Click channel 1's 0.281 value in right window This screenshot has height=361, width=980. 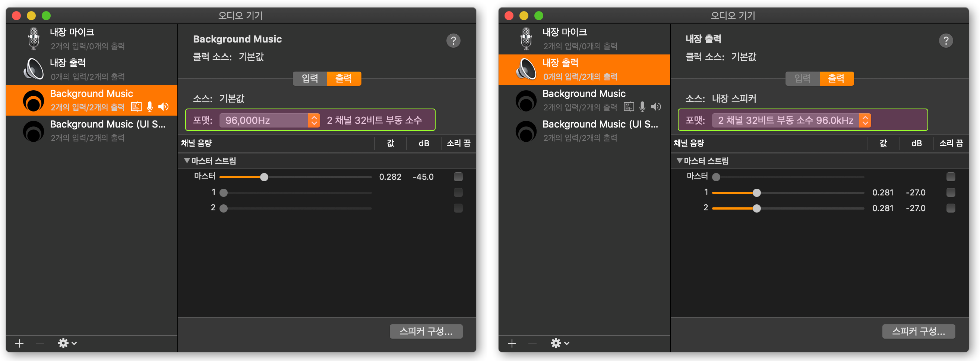[x=883, y=192]
